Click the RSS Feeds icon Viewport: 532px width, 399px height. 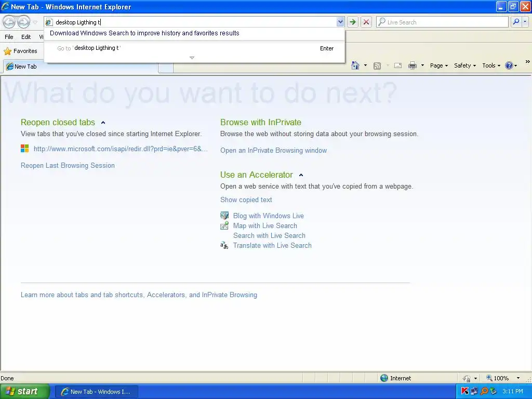[x=377, y=66]
